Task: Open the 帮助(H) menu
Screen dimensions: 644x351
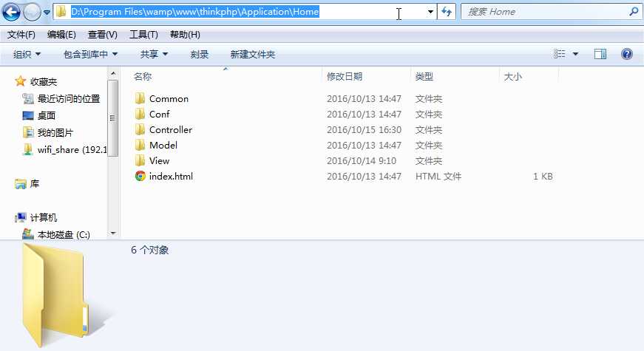Action: pyautogui.click(x=185, y=35)
